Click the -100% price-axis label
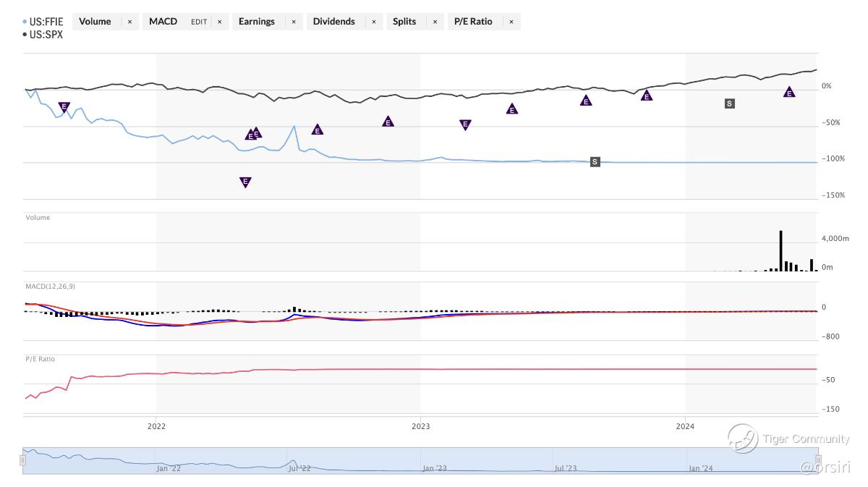 [x=833, y=158]
